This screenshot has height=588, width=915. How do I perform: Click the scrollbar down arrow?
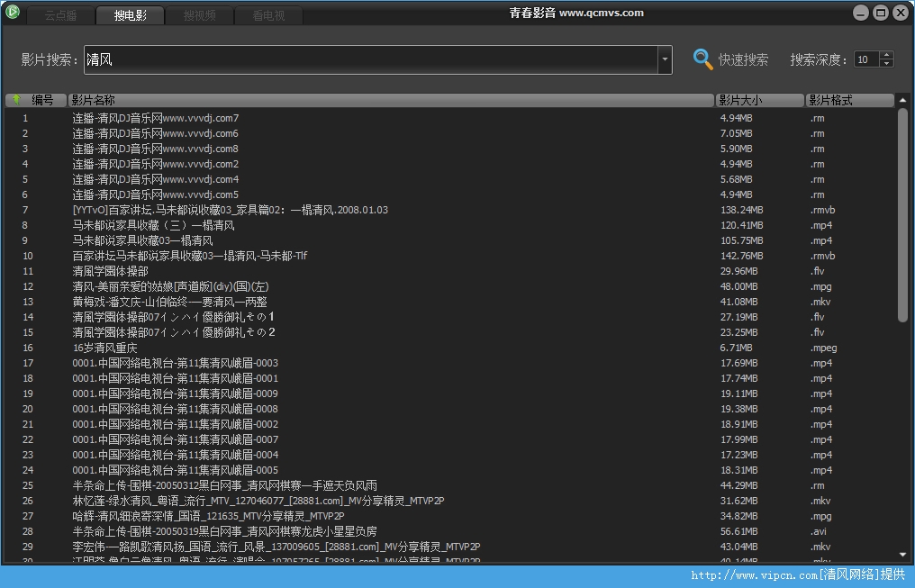[x=902, y=554]
